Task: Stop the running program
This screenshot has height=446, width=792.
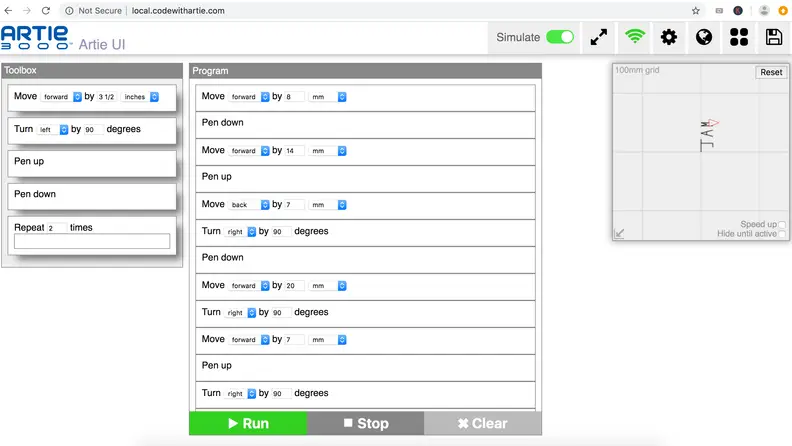Action: (x=366, y=423)
